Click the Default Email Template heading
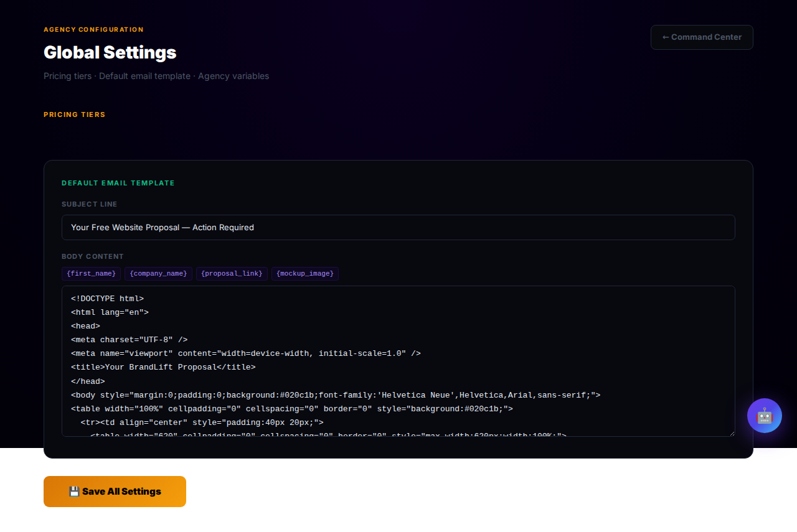 pos(118,183)
